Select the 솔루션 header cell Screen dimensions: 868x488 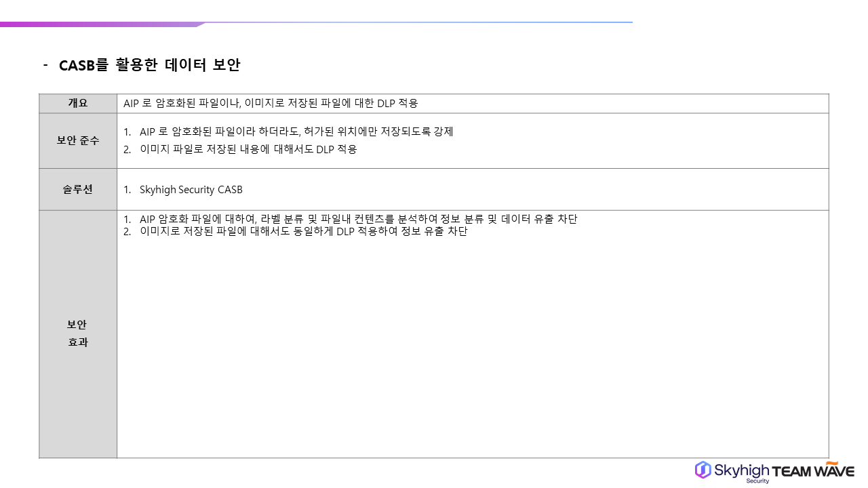click(78, 190)
